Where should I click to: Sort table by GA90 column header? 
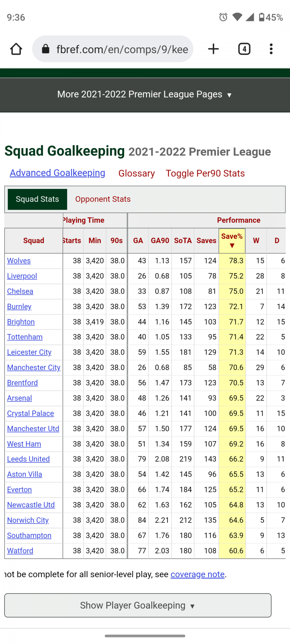(x=160, y=241)
